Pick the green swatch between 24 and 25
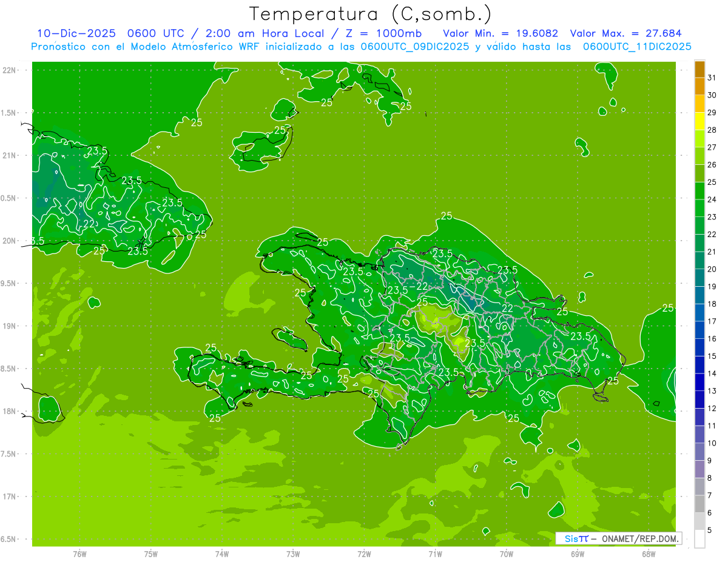 pos(699,191)
